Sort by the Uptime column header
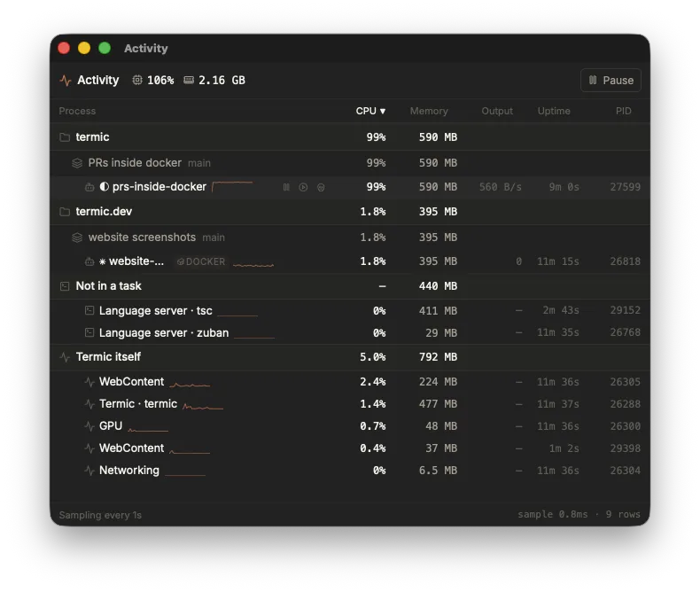Image resolution: width=700 pixels, height=592 pixels. pos(554,111)
